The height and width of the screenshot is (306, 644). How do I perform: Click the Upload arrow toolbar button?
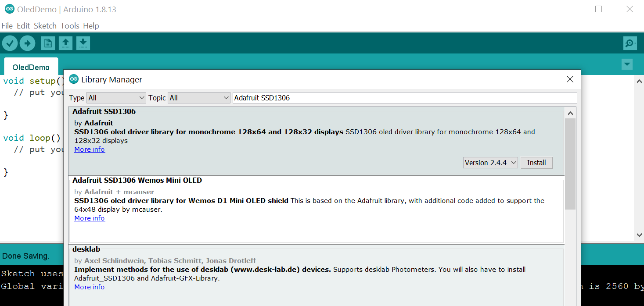(27, 43)
